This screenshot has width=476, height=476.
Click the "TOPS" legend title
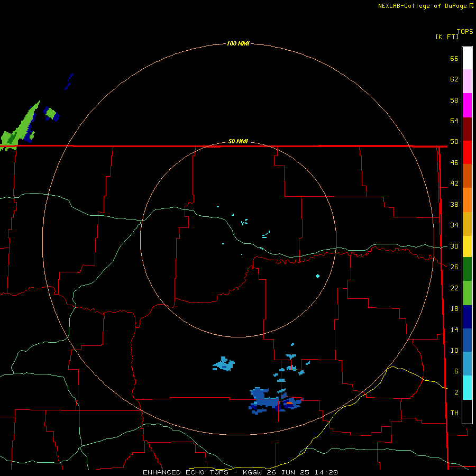click(x=465, y=31)
